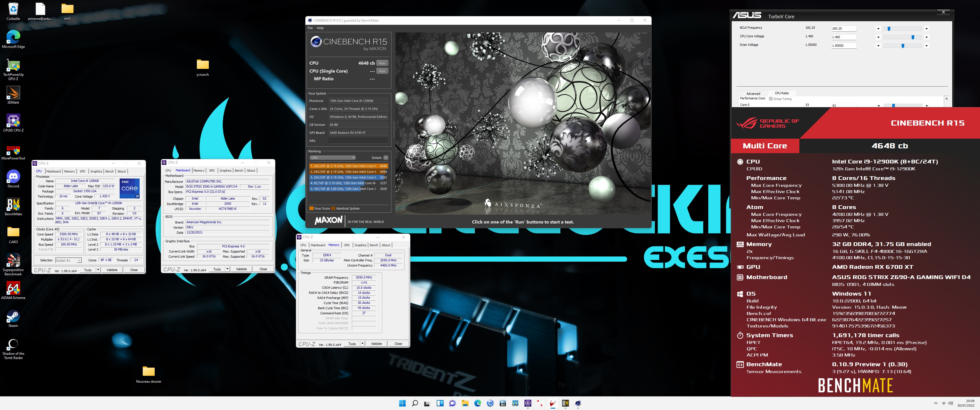Adjust the CPU Core Voltage slider

point(913,37)
